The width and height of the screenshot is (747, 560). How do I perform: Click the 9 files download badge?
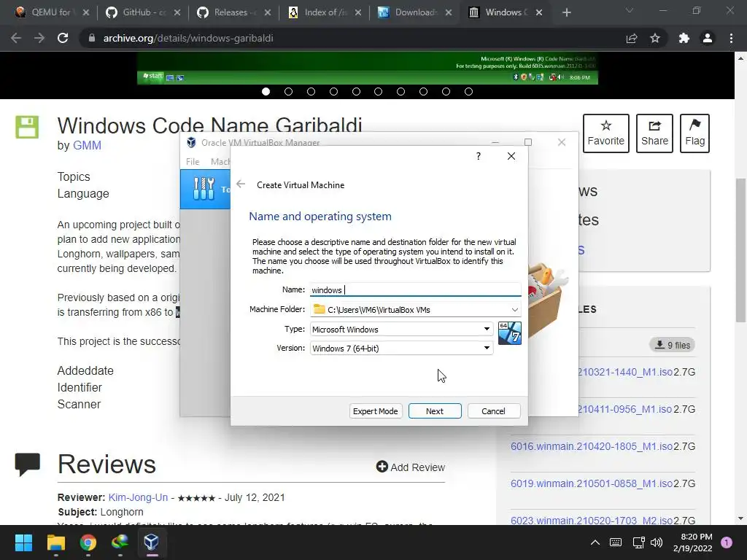(672, 345)
